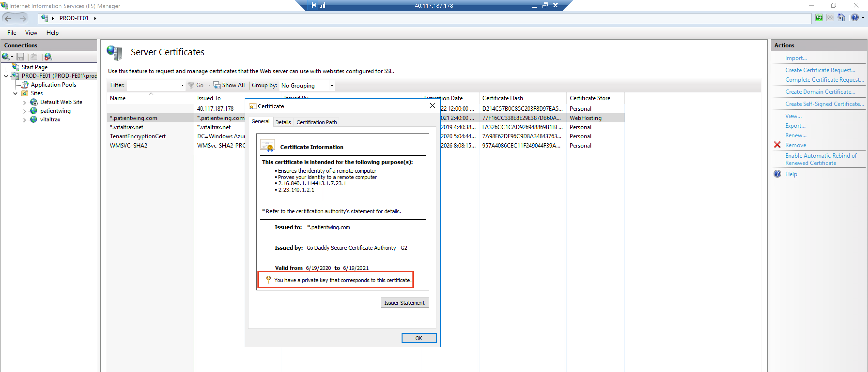The height and width of the screenshot is (372, 868).
Task: Open the Filter field dropdown arrow
Action: click(182, 86)
